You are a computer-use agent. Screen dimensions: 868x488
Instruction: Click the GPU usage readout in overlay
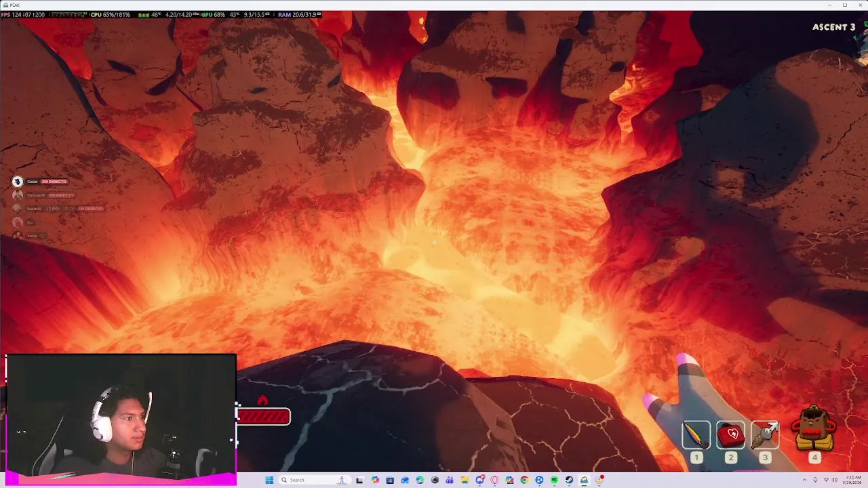212,14
